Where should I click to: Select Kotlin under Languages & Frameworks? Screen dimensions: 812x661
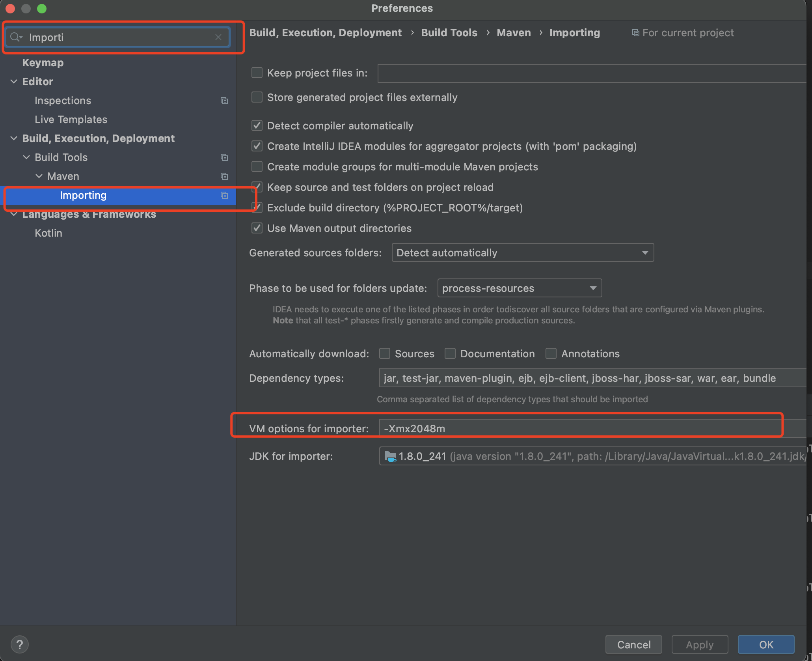click(x=48, y=233)
